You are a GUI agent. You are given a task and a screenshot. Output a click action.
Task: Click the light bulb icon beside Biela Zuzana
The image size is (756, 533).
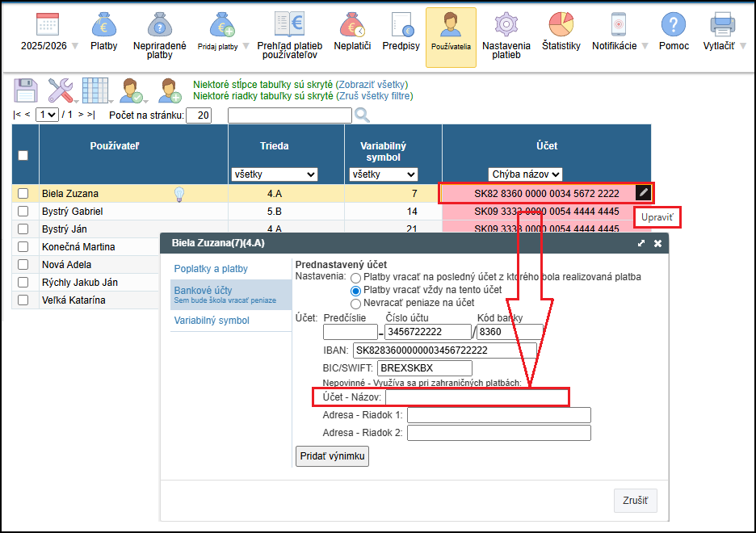pos(180,194)
